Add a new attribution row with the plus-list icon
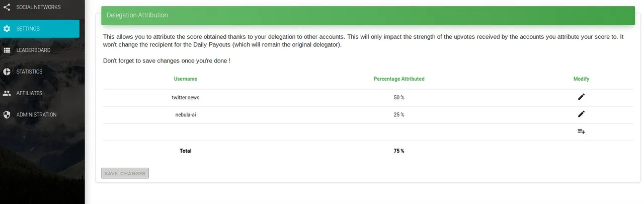Image resolution: width=644 pixels, height=204 pixels. coord(581,131)
